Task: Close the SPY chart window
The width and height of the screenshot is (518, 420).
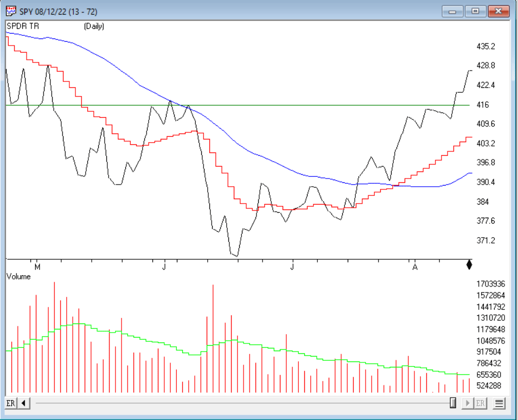Action: (x=498, y=11)
